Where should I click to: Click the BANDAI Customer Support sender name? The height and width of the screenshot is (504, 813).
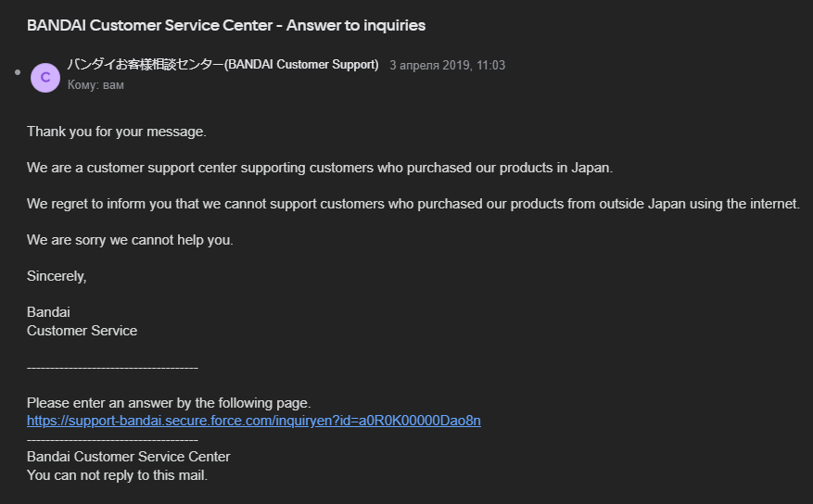pyautogui.click(x=222, y=64)
